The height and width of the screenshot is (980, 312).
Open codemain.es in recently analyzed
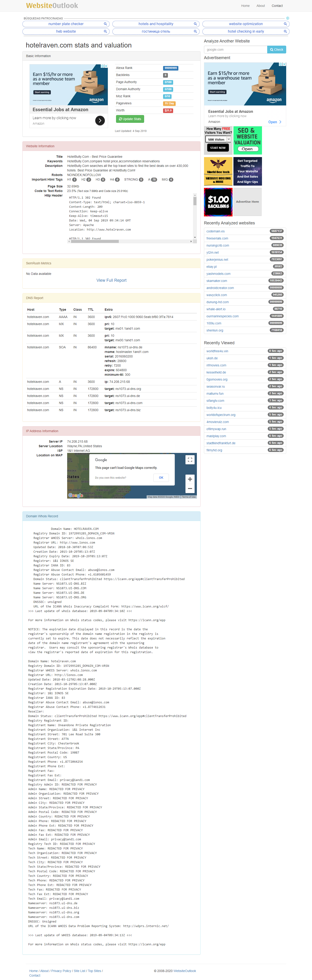(x=215, y=231)
